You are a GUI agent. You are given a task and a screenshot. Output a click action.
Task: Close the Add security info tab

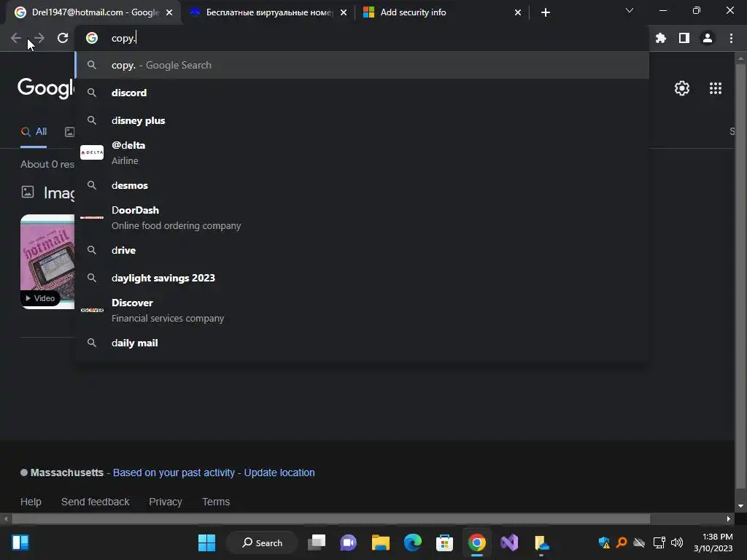tap(518, 12)
